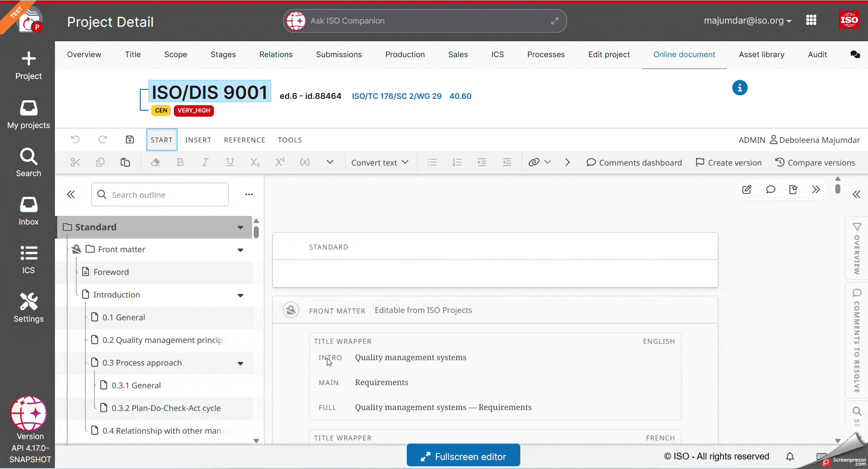Click the edit pencil icon in editor
The height and width of the screenshot is (469, 868).
click(x=747, y=190)
